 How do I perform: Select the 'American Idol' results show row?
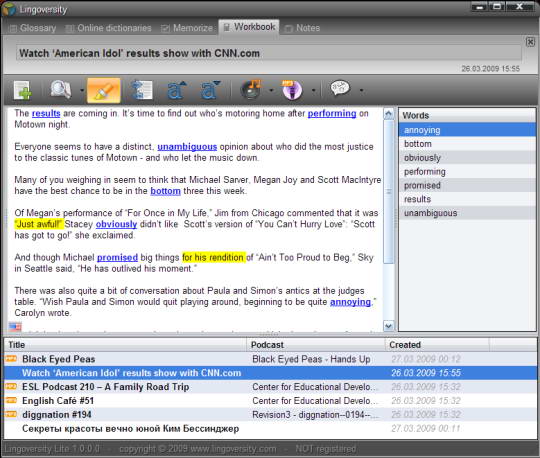270,373
